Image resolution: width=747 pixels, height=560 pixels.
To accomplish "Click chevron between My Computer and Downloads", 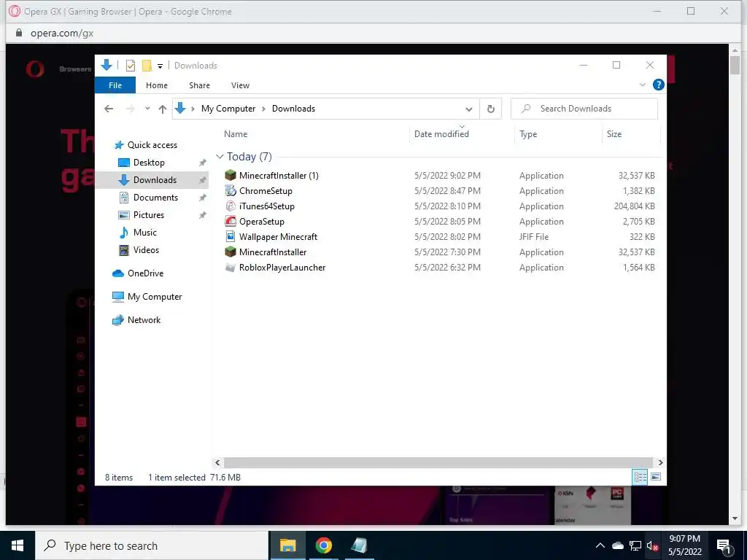I will pyautogui.click(x=263, y=109).
